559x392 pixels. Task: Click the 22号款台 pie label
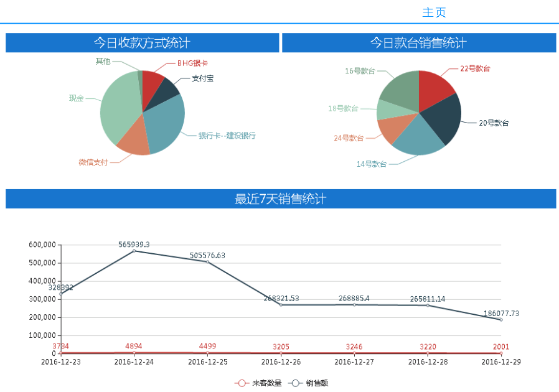click(475, 68)
